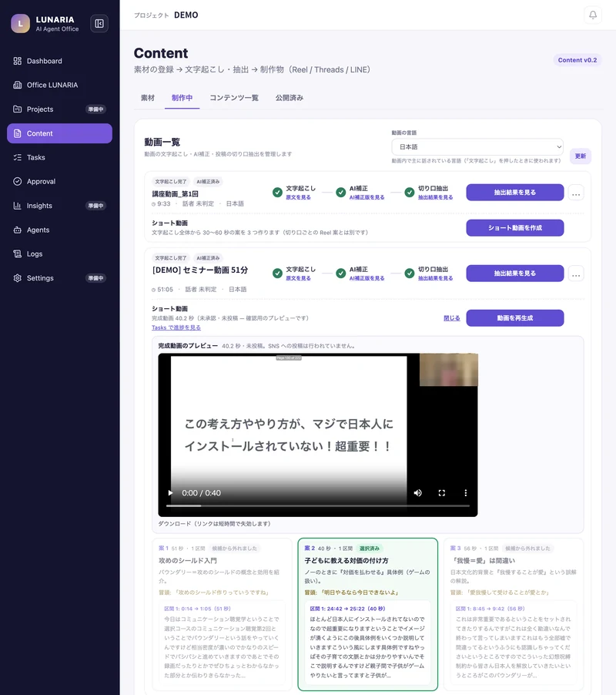Click 抽出結果を見る button for セミナー動画 51分
The width and height of the screenshot is (616, 695).
tap(514, 274)
